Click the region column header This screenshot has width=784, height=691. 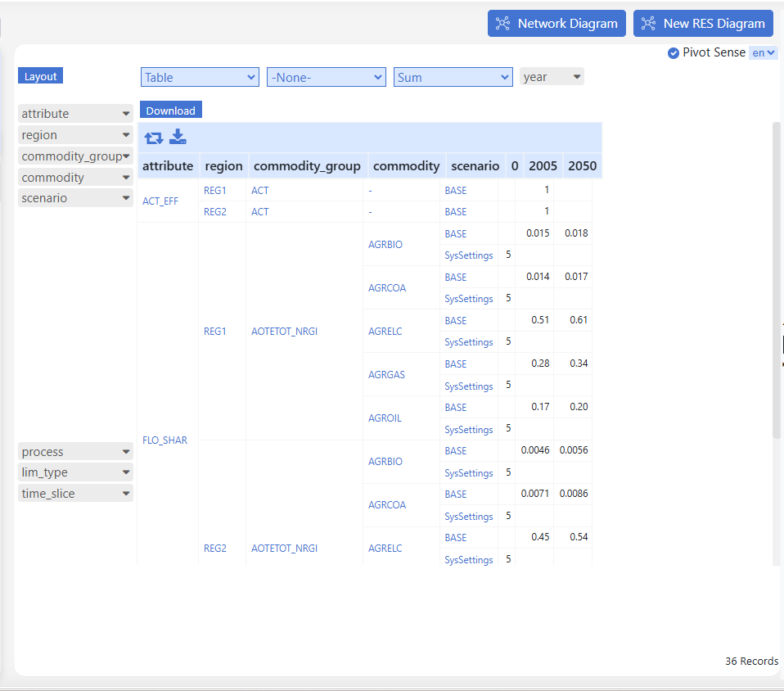(223, 166)
